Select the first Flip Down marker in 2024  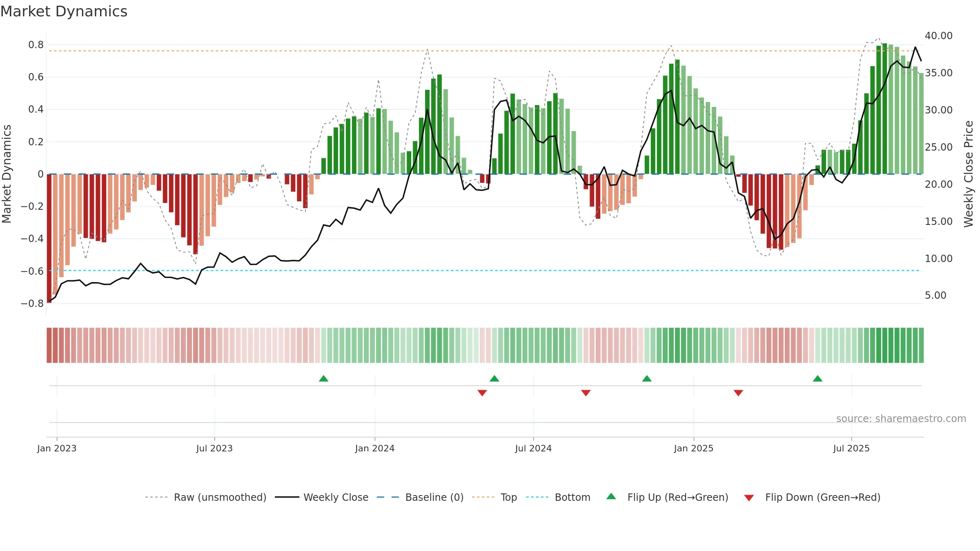point(482,393)
